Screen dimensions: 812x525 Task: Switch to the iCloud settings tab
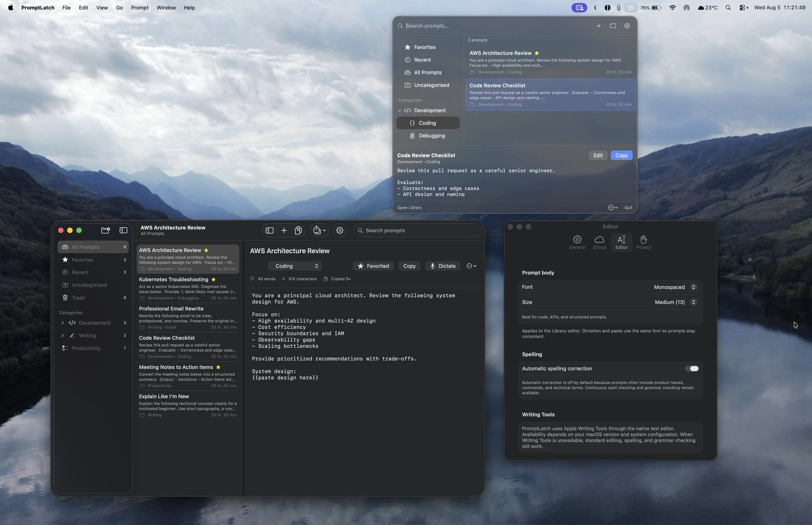click(x=600, y=242)
